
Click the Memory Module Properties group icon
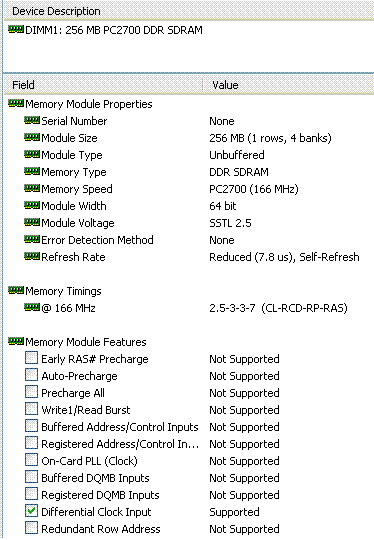click(16, 103)
